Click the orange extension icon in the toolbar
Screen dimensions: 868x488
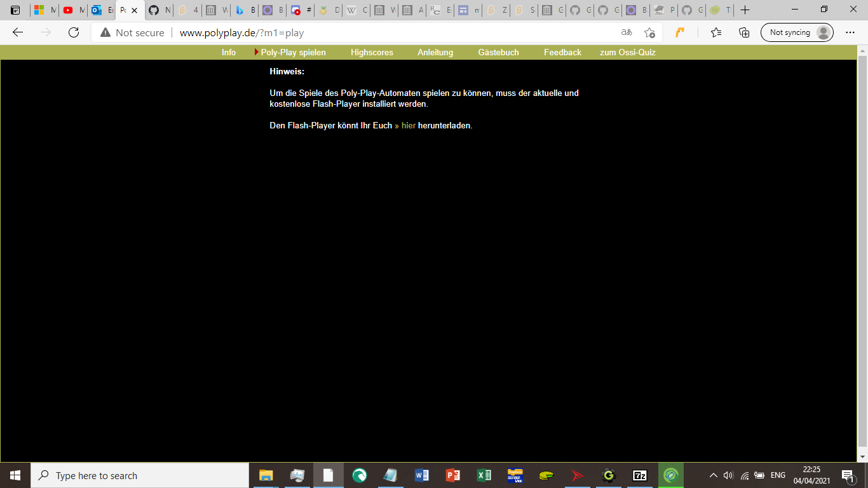pyautogui.click(x=679, y=32)
